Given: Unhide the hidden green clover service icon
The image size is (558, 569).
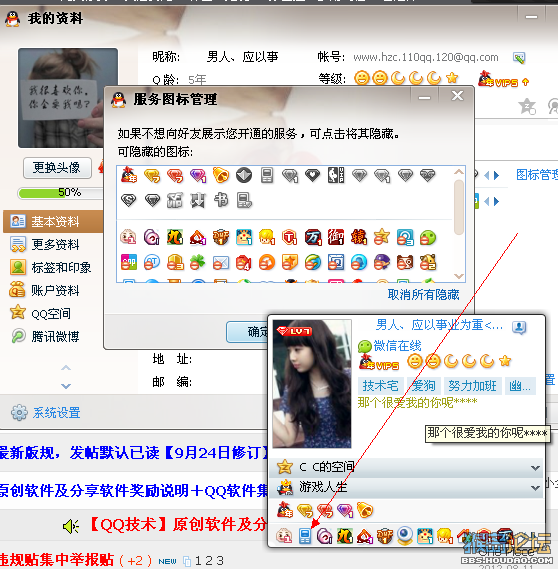Looking at the screenshot, I should tap(198, 262).
